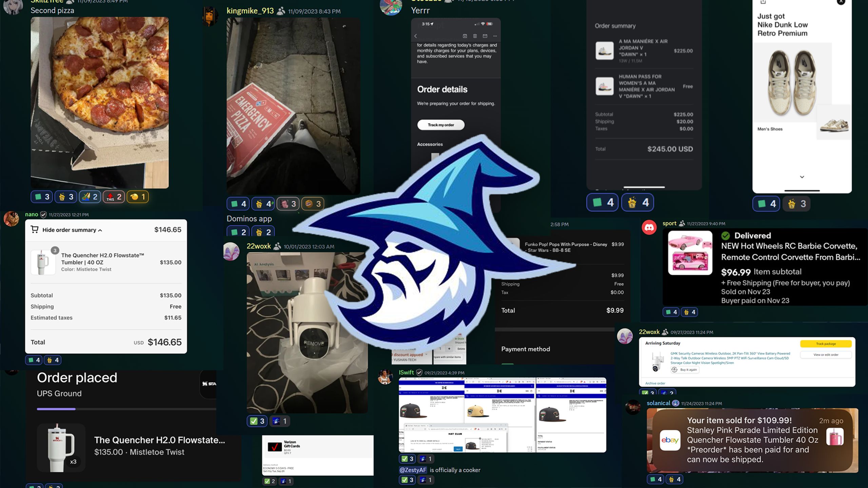Click the Air Jordan V "Dawn" shoe thumbnail
The height and width of the screenshot is (488, 868).
coord(605,50)
